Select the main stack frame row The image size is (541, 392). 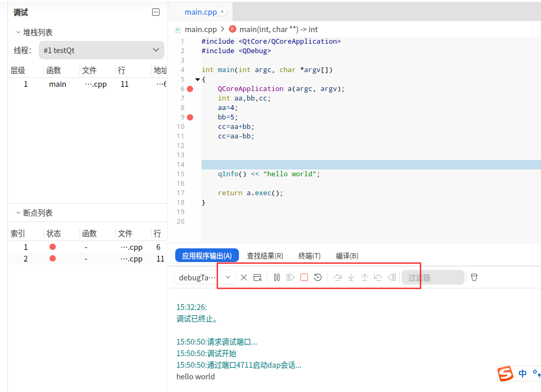[x=87, y=84]
